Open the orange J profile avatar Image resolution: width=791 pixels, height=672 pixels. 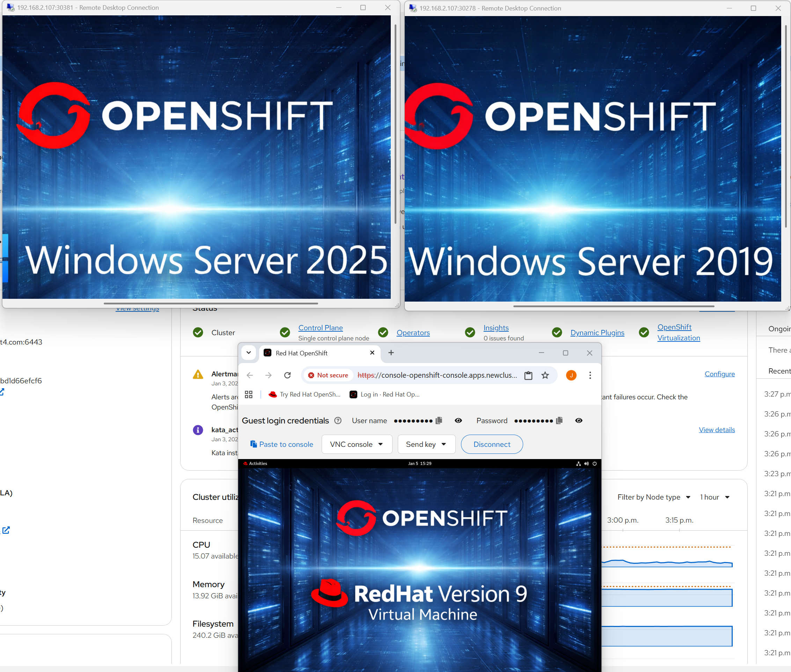[571, 375]
